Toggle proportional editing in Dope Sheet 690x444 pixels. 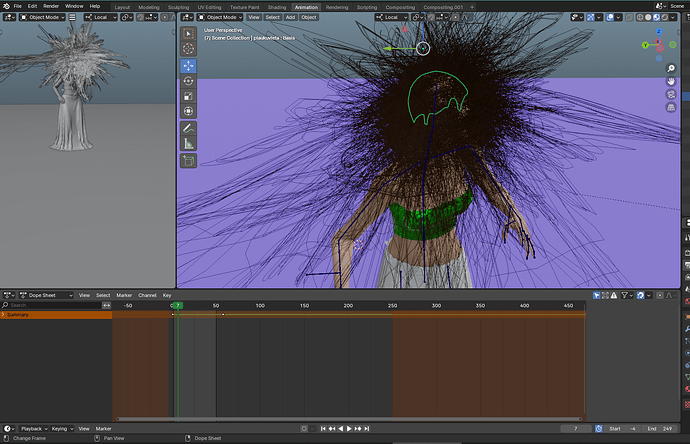coord(660,295)
